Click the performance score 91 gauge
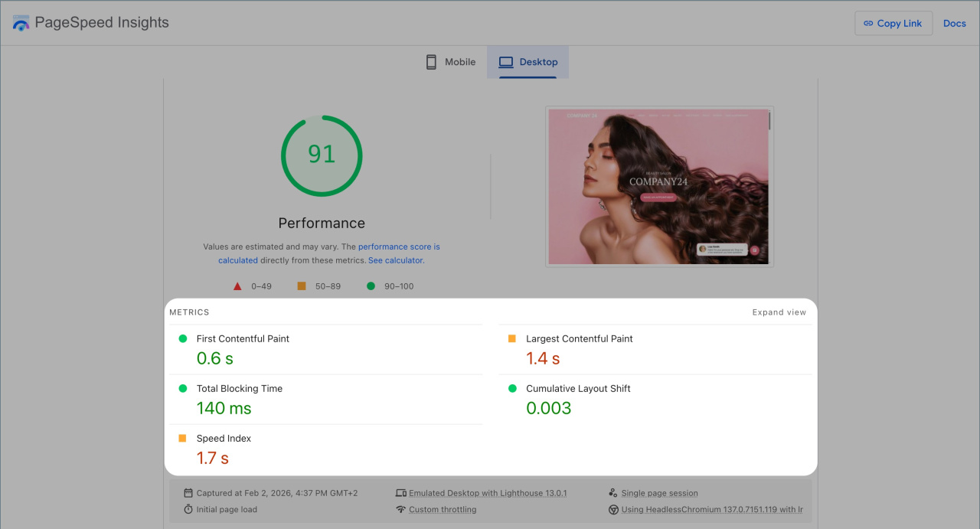 coord(322,155)
